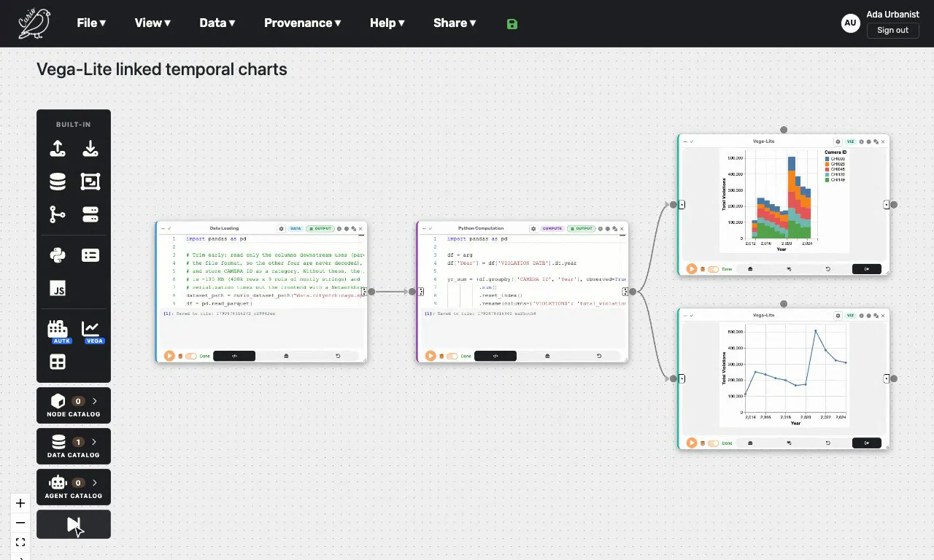934x560 pixels.
Task: Fit the canvas view to screen
Action: [20, 542]
